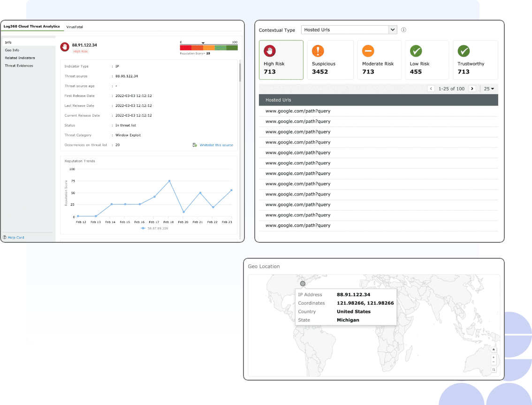
Task: Open Geo Info in the sidebar
Action: 12,50
